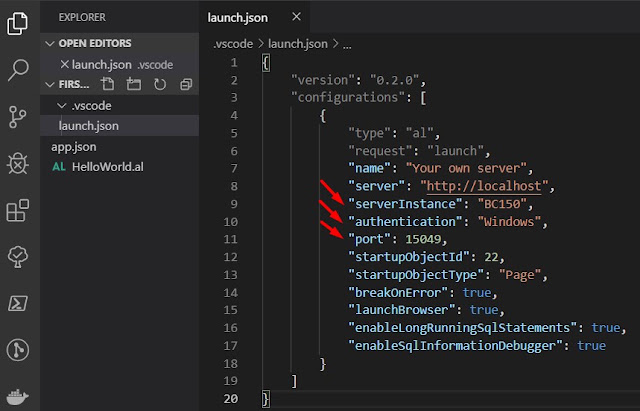The height and width of the screenshot is (411, 640).
Task: Click the "BC150" value
Action: click(502, 204)
